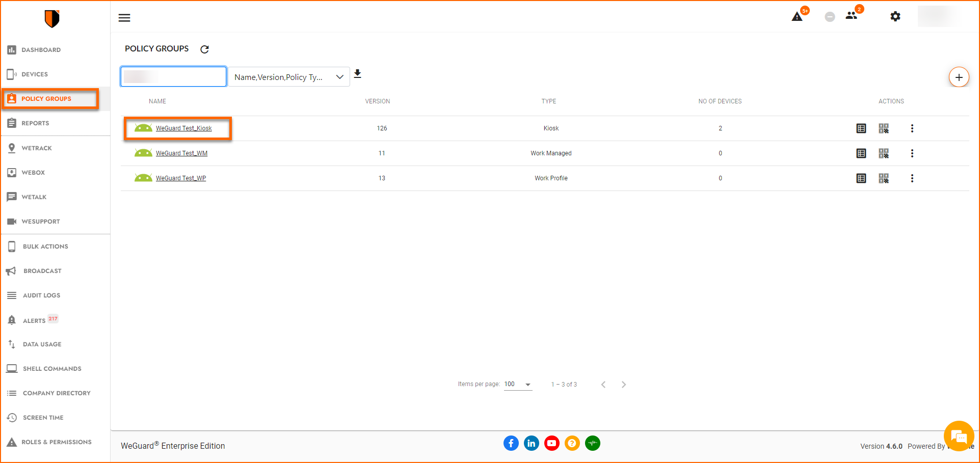Click the NO OF DEVICES column header

(720, 101)
